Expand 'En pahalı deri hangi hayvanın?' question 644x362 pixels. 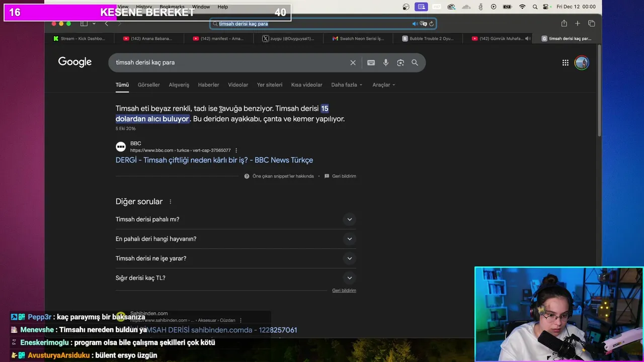coord(235,239)
